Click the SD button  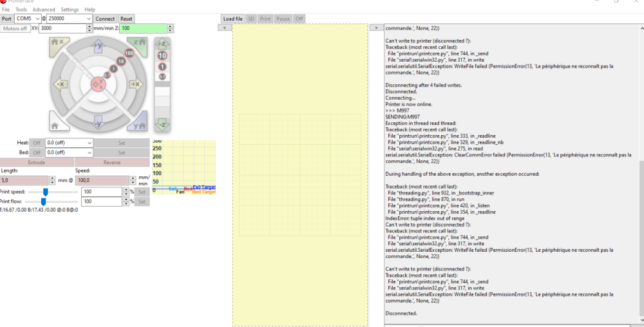pos(251,19)
